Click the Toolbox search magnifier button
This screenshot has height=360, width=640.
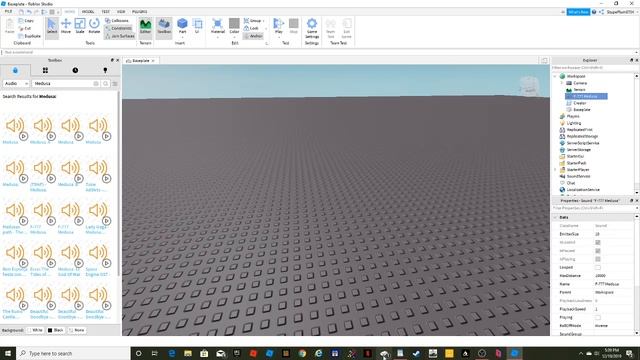click(105, 83)
